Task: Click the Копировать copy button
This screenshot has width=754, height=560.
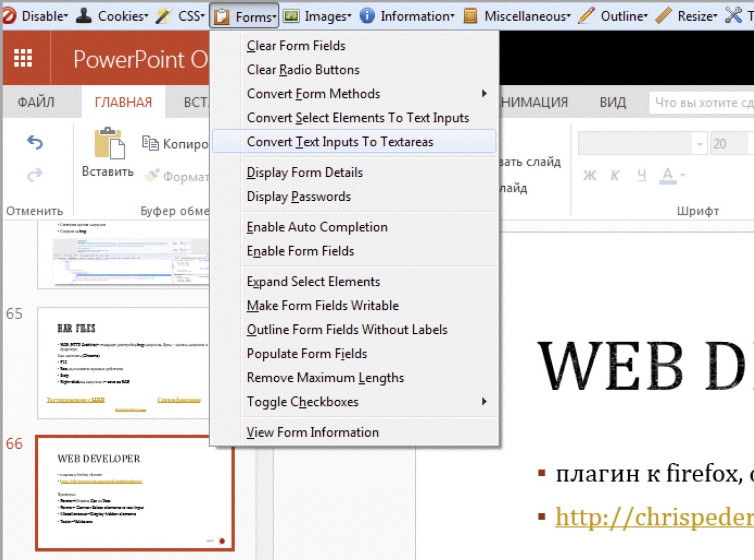Action: coord(174,143)
